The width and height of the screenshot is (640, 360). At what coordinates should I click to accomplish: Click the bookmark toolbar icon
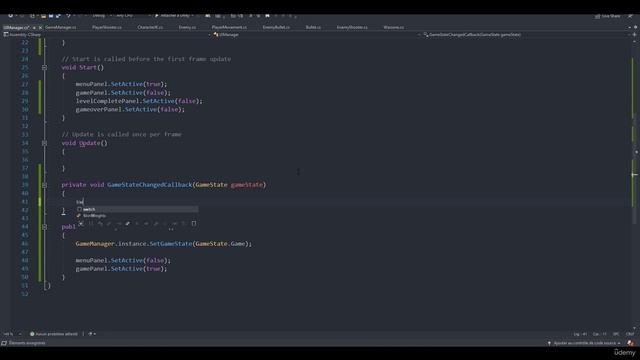click(x=267, y=16)
